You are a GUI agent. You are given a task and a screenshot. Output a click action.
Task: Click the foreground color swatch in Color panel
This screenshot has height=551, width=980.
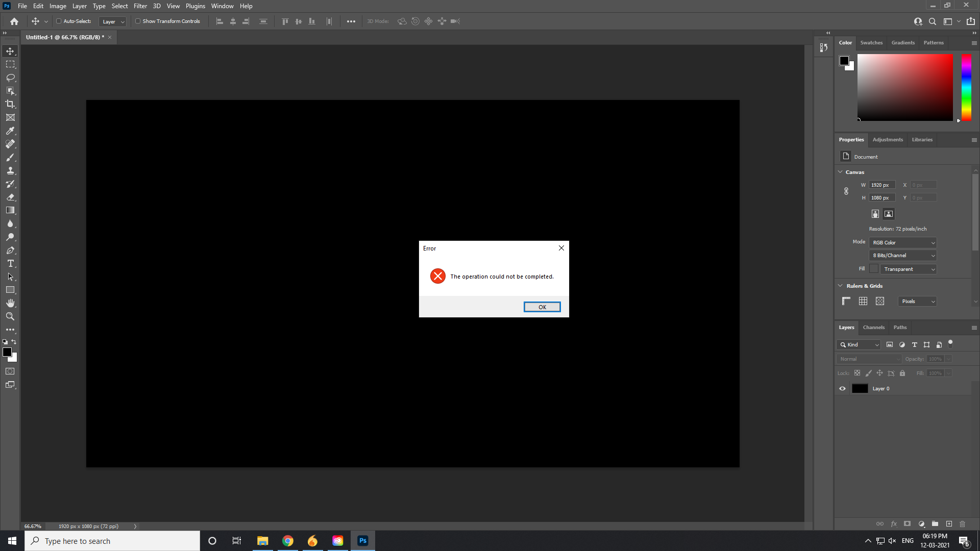pos(844,61)
